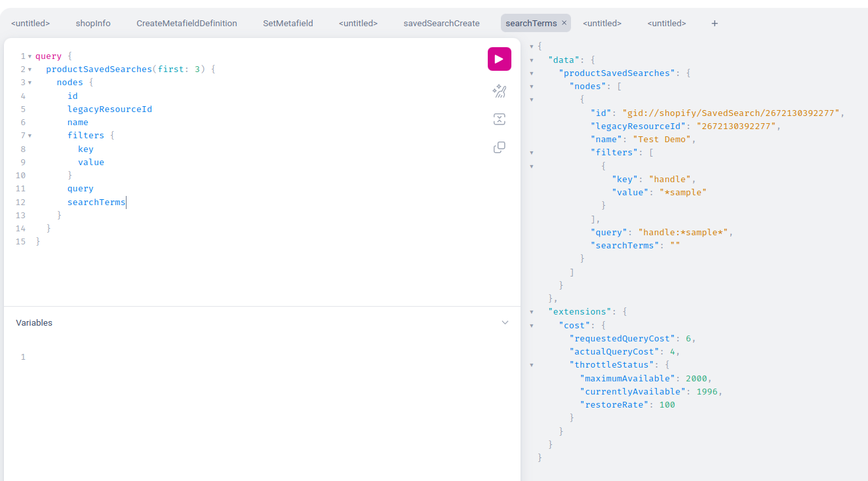Add a new tab with plus icon
This screenshot has width=868, height=481.
715,24
